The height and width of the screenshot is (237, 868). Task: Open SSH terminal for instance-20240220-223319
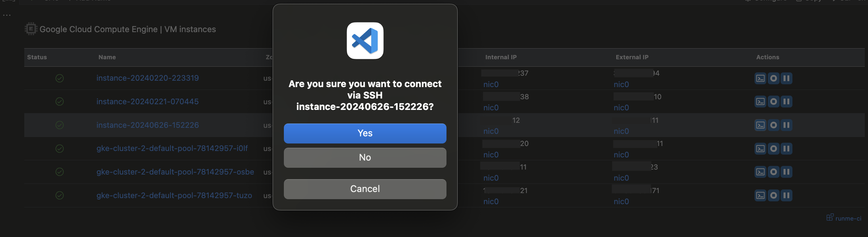coord(760,78)
